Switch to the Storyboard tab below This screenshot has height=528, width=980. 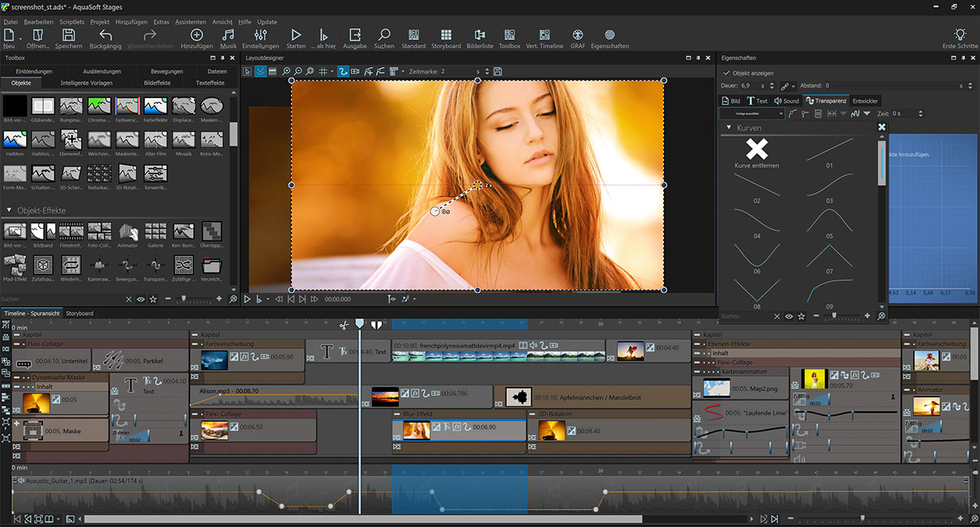(x=80, y=313)
